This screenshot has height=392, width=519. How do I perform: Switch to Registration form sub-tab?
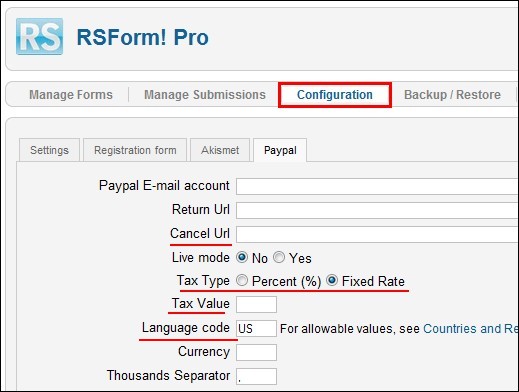135,150
